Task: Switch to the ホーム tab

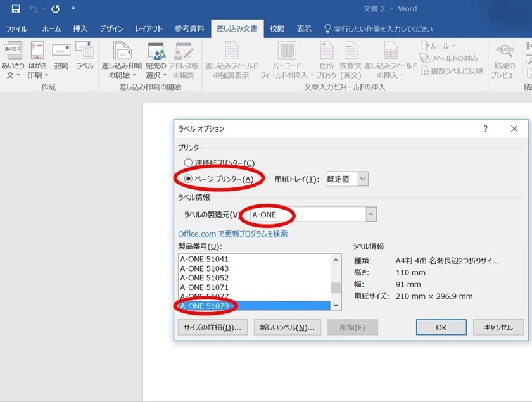Action: coord(51,29)
